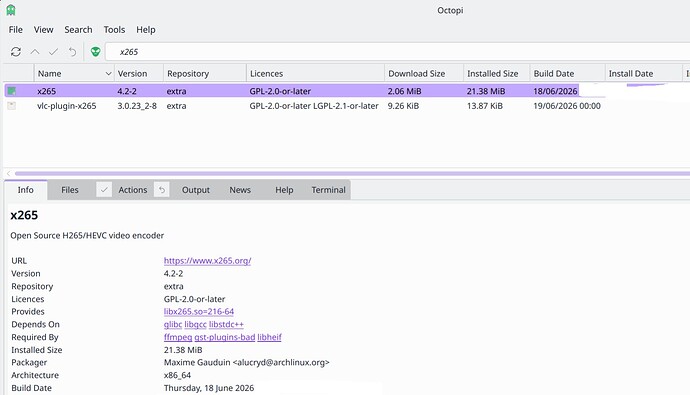Image resolution: width=690 pixels, height=395 pixels.
Task: Open the libgcc dependency link
Action: (x=195, y=324)
